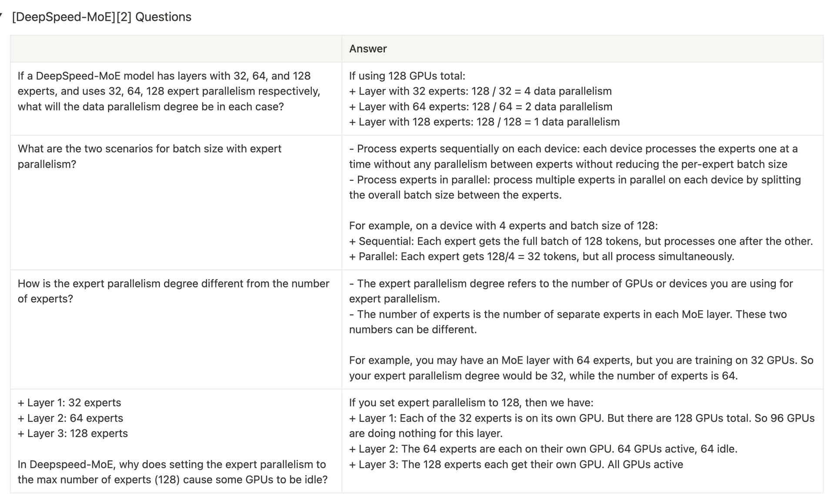Viewport: 835px width, 504px height.
Task: Click the '128 / 32 = 4 data parallelism' line
Action: pos(481,91)
